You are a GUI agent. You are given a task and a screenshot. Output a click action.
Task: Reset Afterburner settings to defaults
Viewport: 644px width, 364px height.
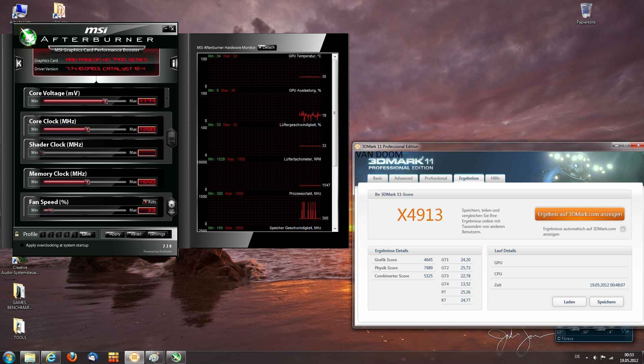pos(136,234)
